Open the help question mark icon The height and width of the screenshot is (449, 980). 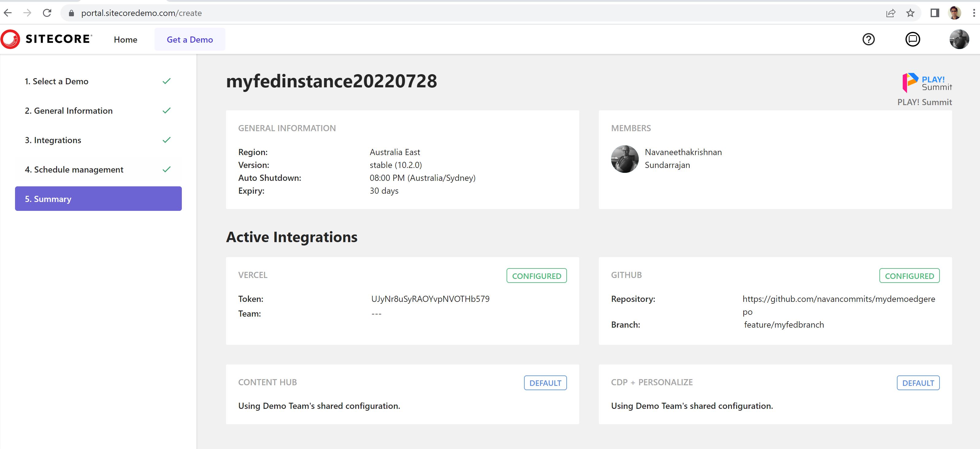[868, 39]
